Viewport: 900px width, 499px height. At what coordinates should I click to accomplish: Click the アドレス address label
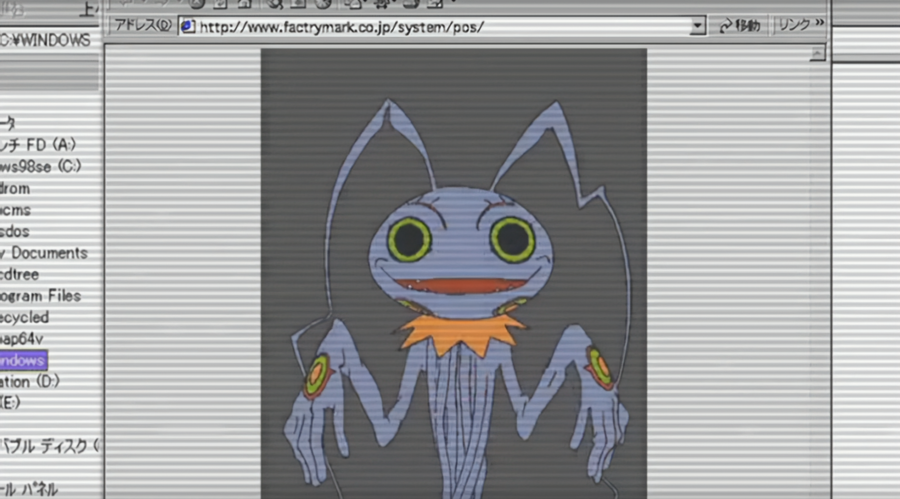pyautogui.click(x=142, y=25)
